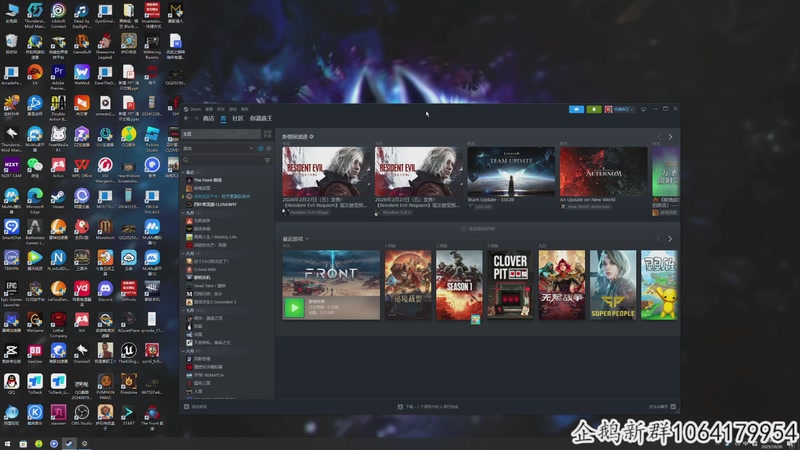Click the 主页 home button in library
This screenshot has width=800, height=450.
tap(221, 134)
